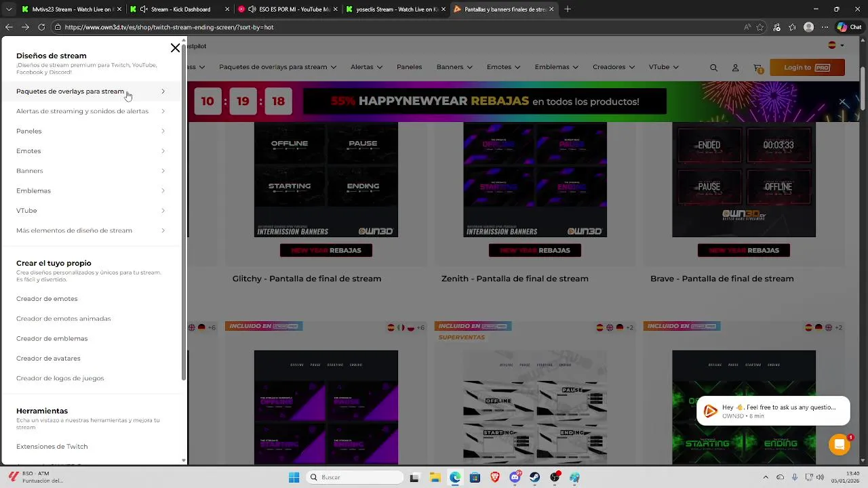This screenshot has width=868, height=488.
Task: Open search magnifier icon in site header
Action: point(713,68)
